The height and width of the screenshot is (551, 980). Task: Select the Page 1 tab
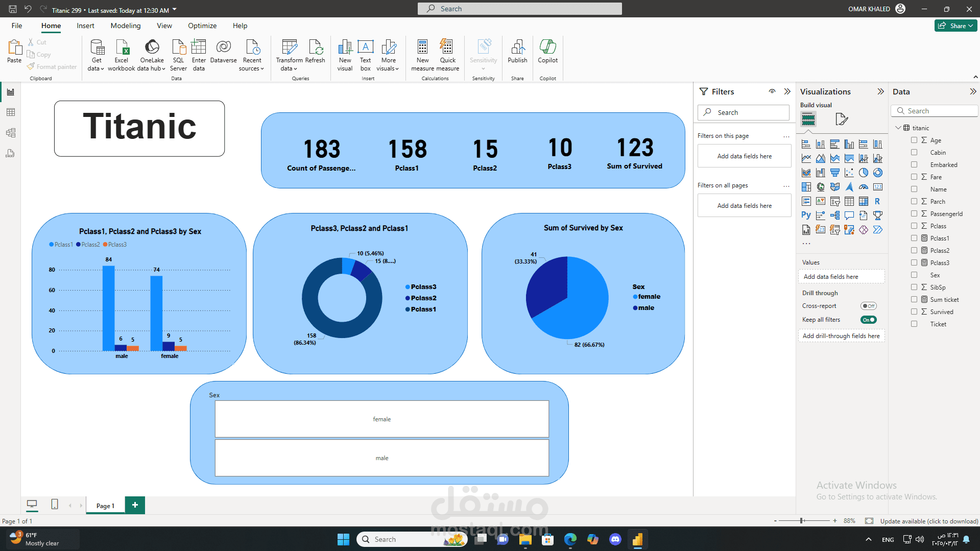[x=105, y=506]
